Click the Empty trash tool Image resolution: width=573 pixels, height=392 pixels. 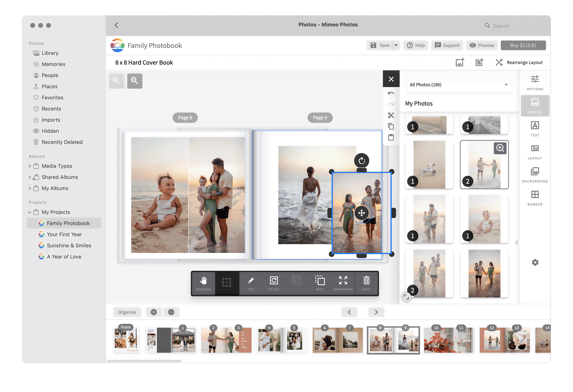[366, 283]
